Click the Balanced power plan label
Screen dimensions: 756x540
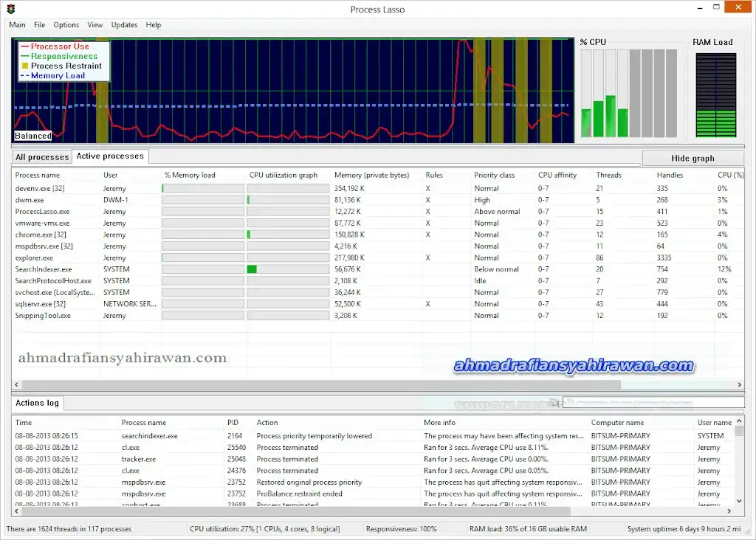(x=33, y=136)
